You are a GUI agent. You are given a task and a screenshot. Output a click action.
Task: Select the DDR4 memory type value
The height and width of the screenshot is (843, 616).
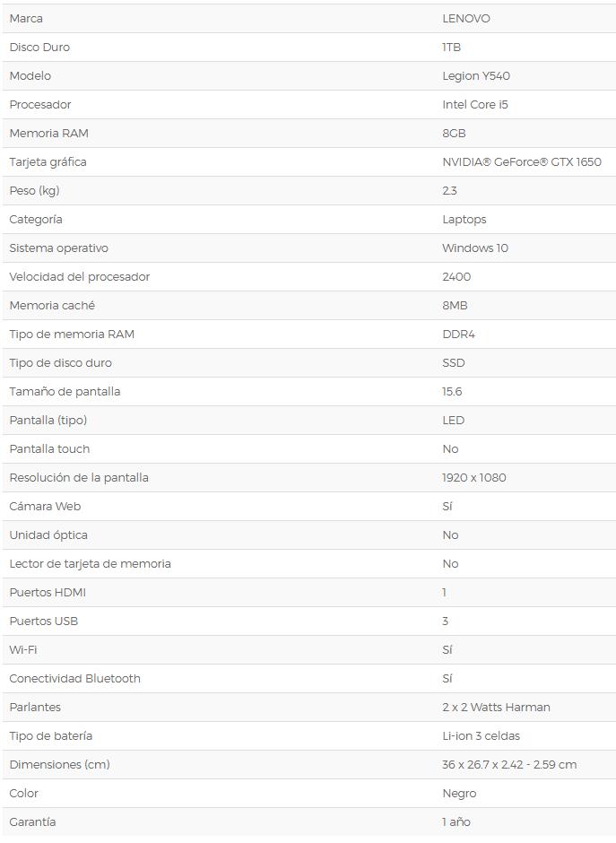[458, 334]
